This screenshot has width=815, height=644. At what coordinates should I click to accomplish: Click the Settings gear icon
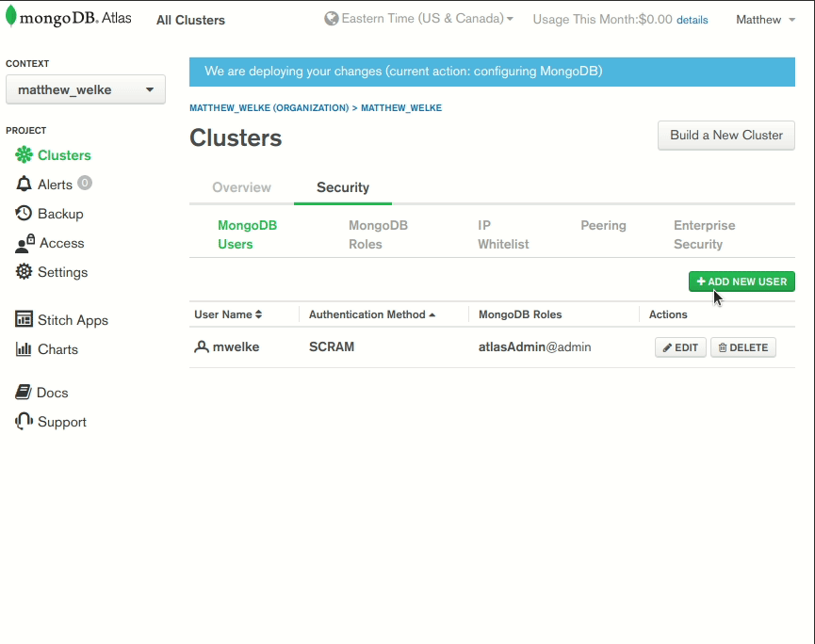click(x=24, y=271)
